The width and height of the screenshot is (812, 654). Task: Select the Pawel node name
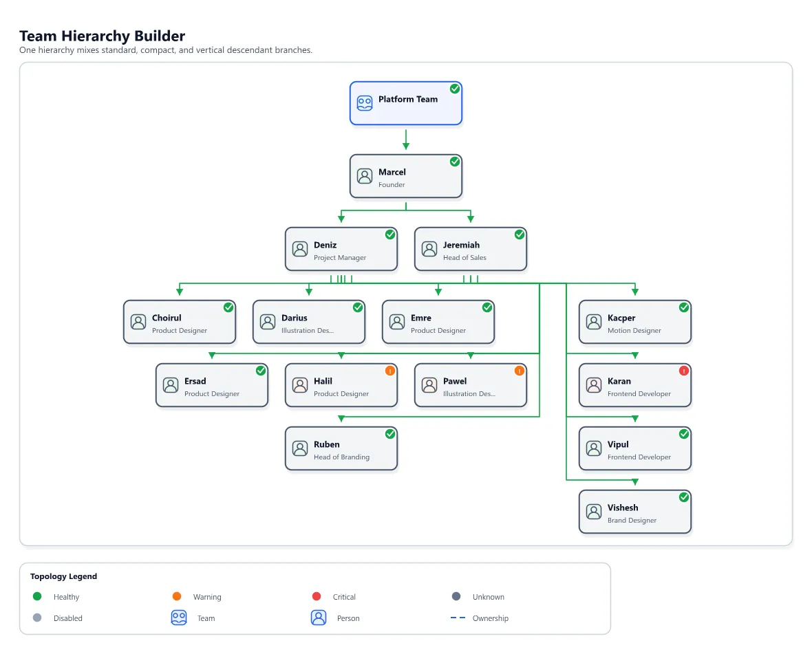pyautogui.click(x=455, y=381)
